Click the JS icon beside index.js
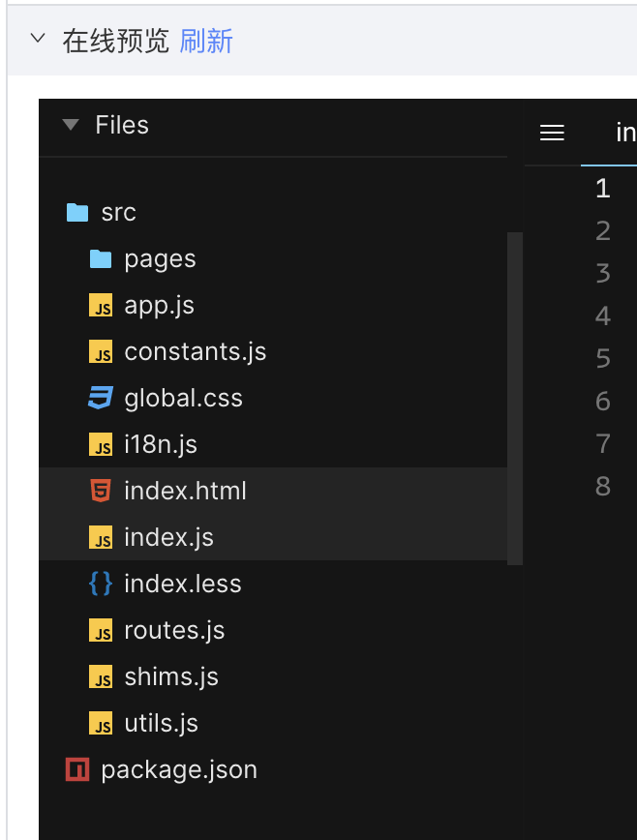Viewport: 637px width, 840px height. tap(101, 537)
